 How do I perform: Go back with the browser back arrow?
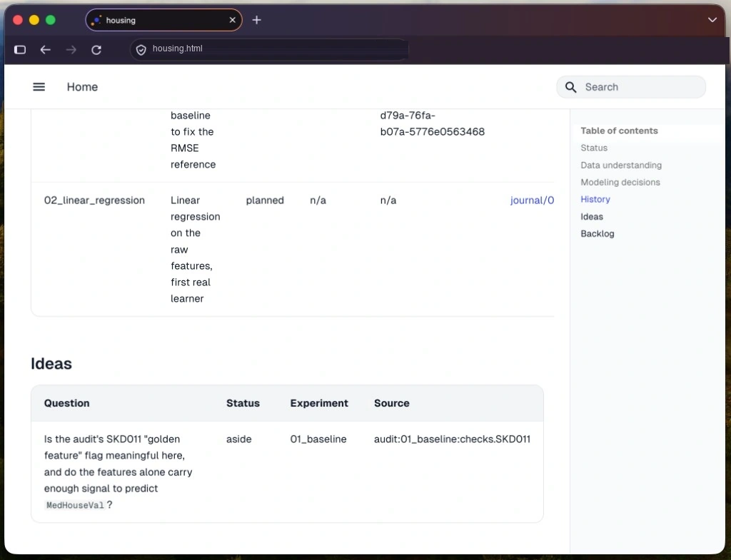(x=45, y=49)
